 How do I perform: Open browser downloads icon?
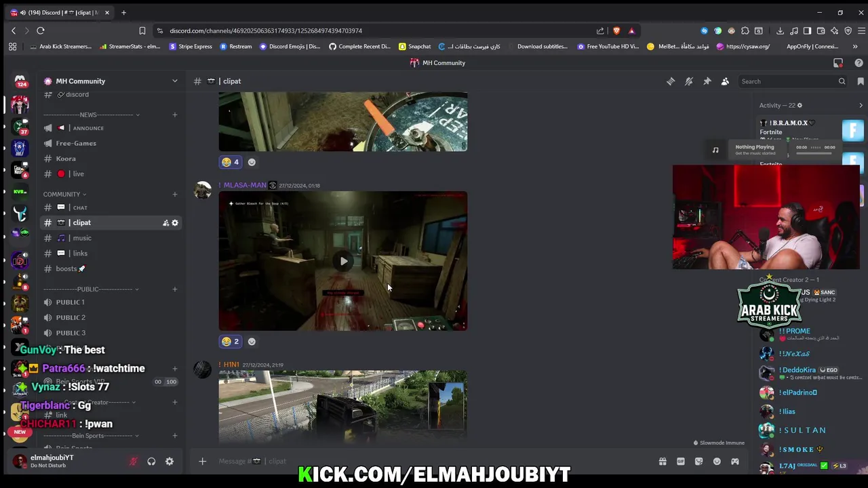(780, 30)
